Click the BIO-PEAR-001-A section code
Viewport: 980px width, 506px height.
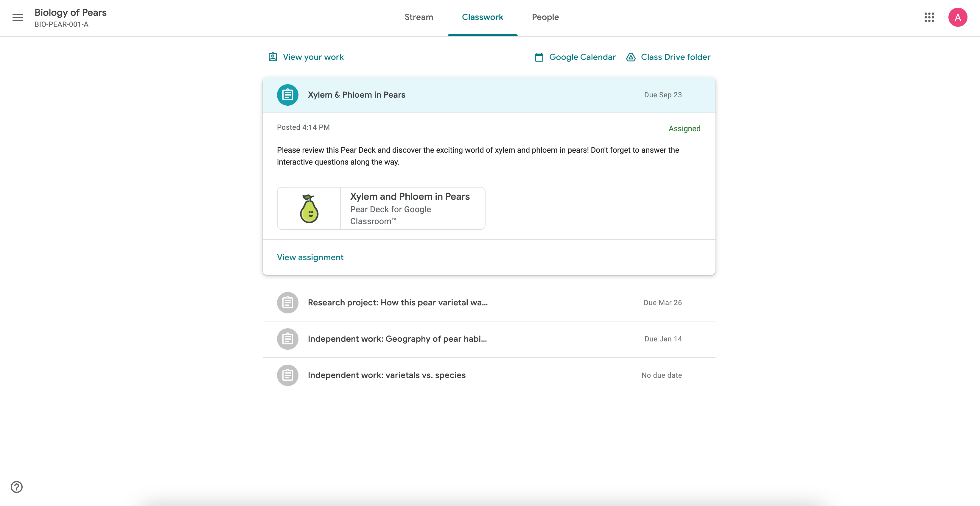61,24
